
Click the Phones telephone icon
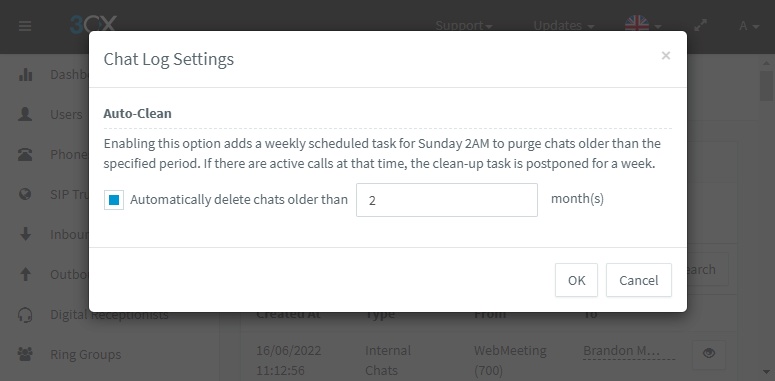pos(25,154)
